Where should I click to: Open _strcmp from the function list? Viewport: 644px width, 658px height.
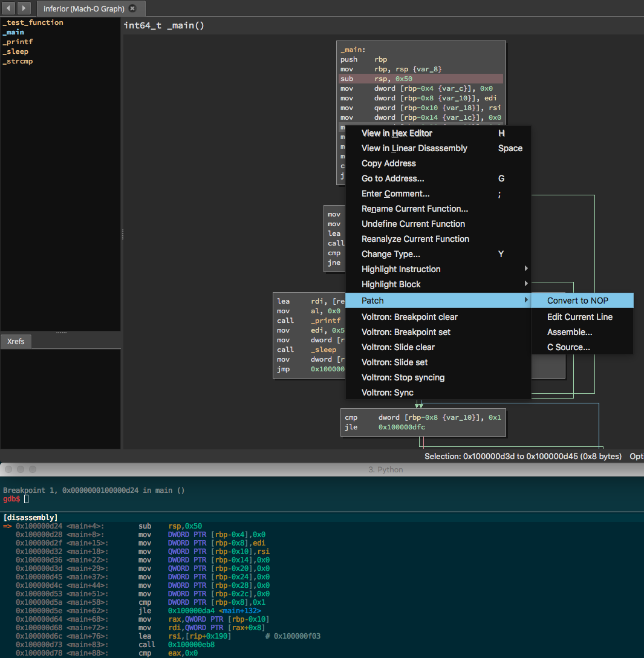point(18,61)
